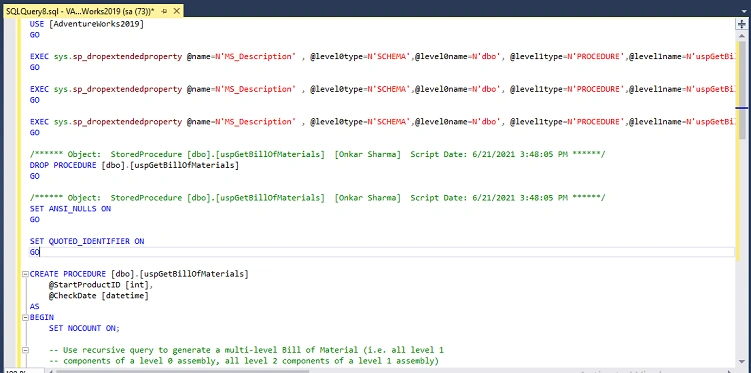The height and width of the screenshot is (373, 751).
Task: Click the 'SET NOCOUNT ON;' line
Action: 84,328
